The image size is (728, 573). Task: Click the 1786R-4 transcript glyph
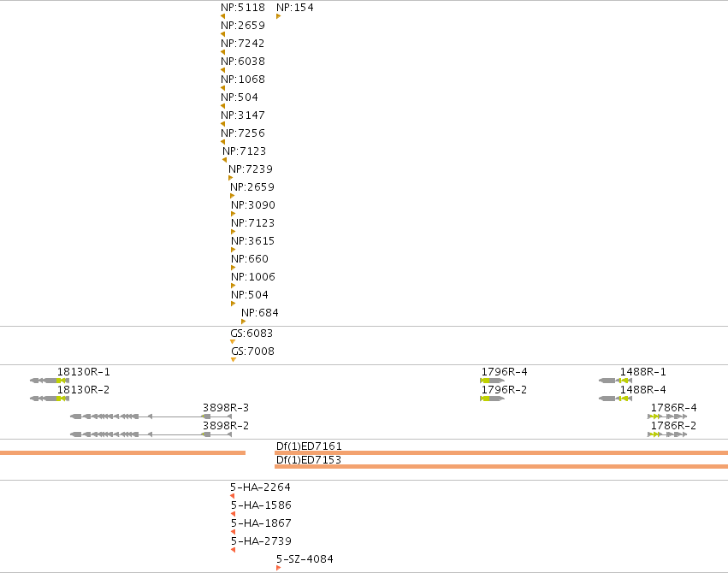(x=667, y=416)
